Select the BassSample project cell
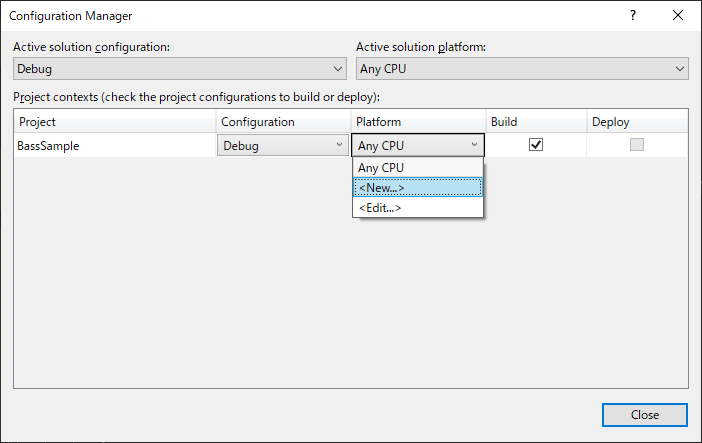The height and width of the screenshot is (443, 702). (115, 145)
